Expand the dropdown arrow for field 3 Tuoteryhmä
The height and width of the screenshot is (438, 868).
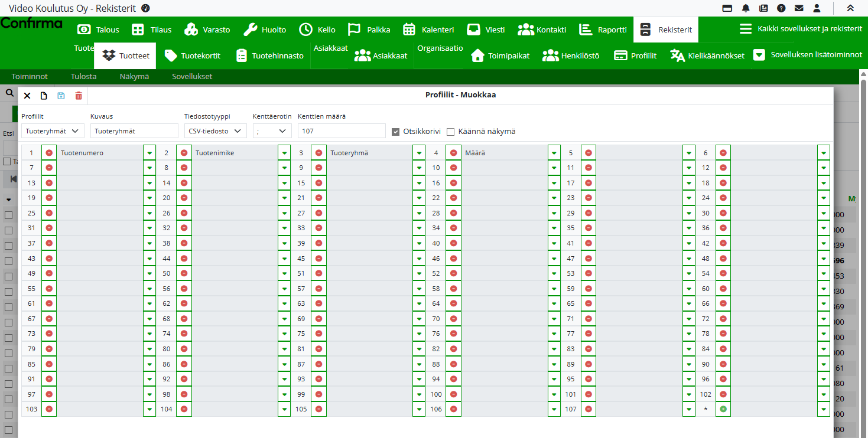419,153
